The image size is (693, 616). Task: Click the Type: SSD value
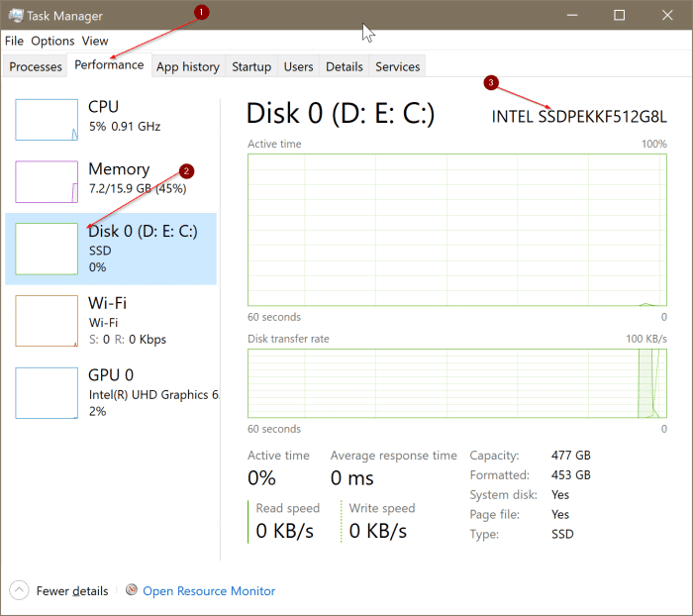[562, 534]
